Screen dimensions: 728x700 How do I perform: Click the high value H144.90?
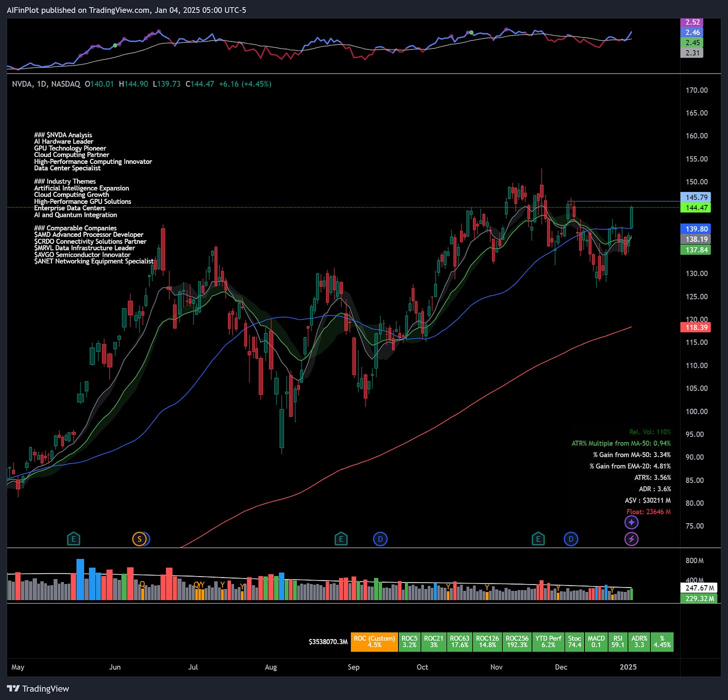(133, 84)
